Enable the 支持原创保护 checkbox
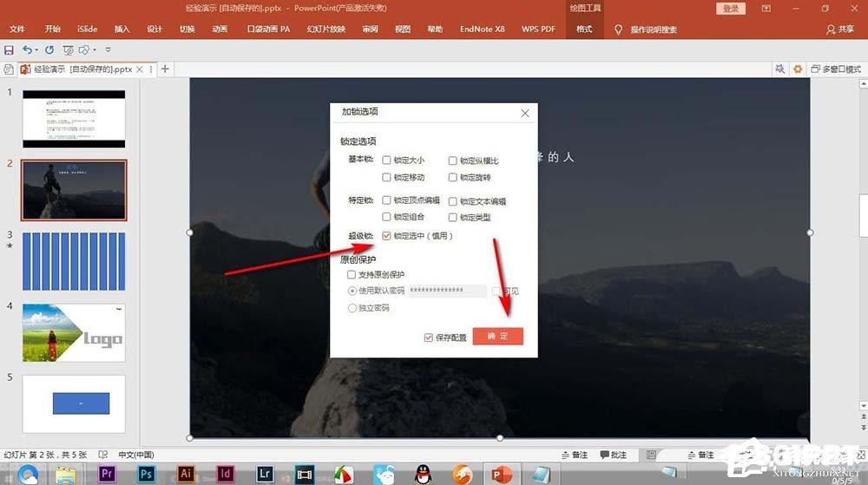 point(351,274)
